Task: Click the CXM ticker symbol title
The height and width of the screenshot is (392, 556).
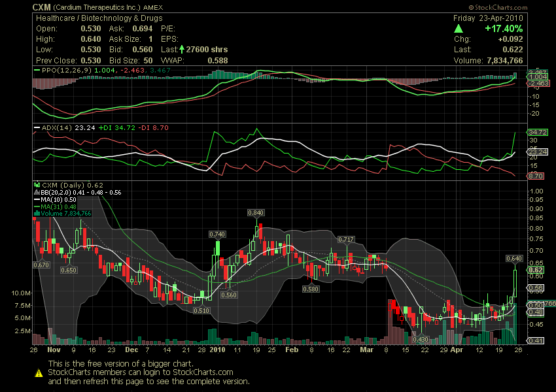Action: pyautogui.click(x=41, y=7)
